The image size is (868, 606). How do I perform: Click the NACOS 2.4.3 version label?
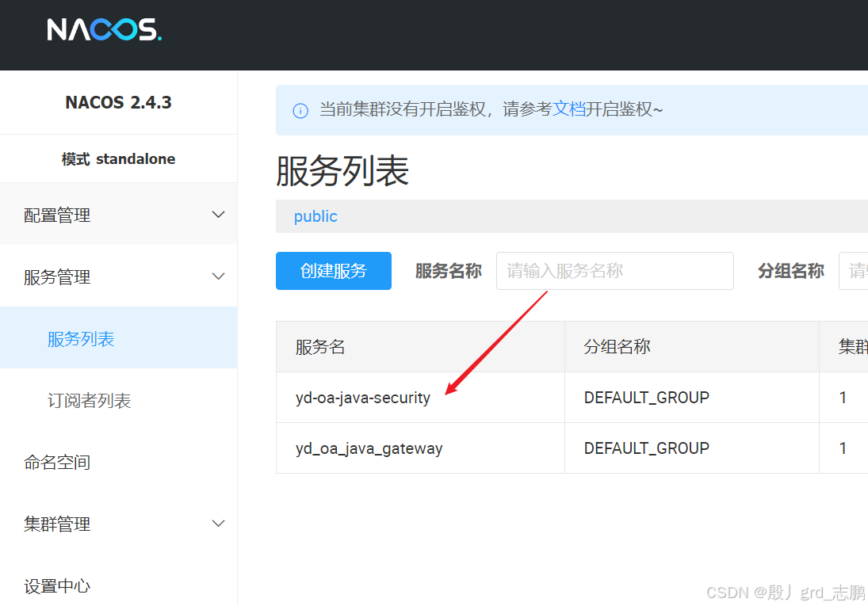coord(118,102)
